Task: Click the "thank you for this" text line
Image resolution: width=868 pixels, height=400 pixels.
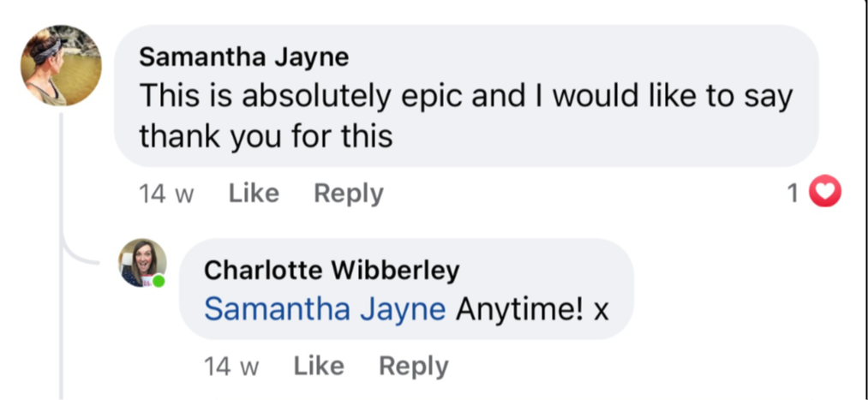Action: [x=266, y=135]
